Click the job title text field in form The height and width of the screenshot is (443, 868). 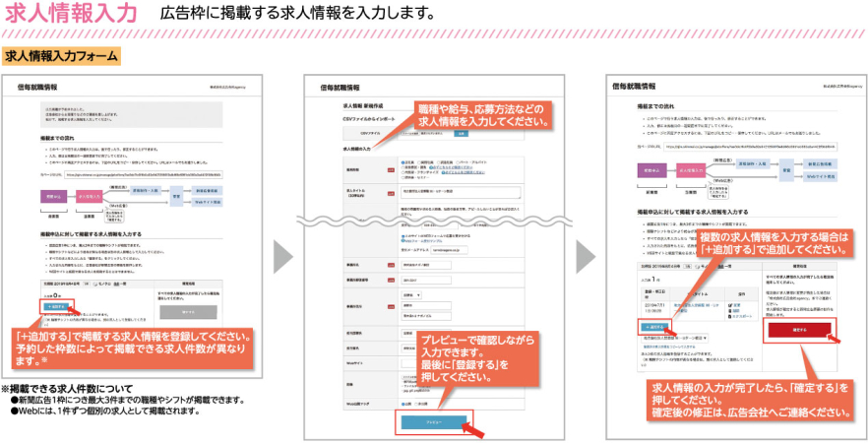pos(461,192)
